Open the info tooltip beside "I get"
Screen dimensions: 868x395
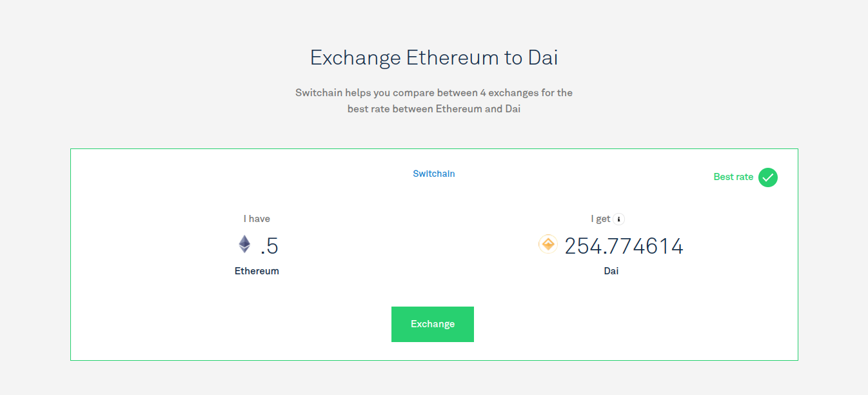(619, 219)
